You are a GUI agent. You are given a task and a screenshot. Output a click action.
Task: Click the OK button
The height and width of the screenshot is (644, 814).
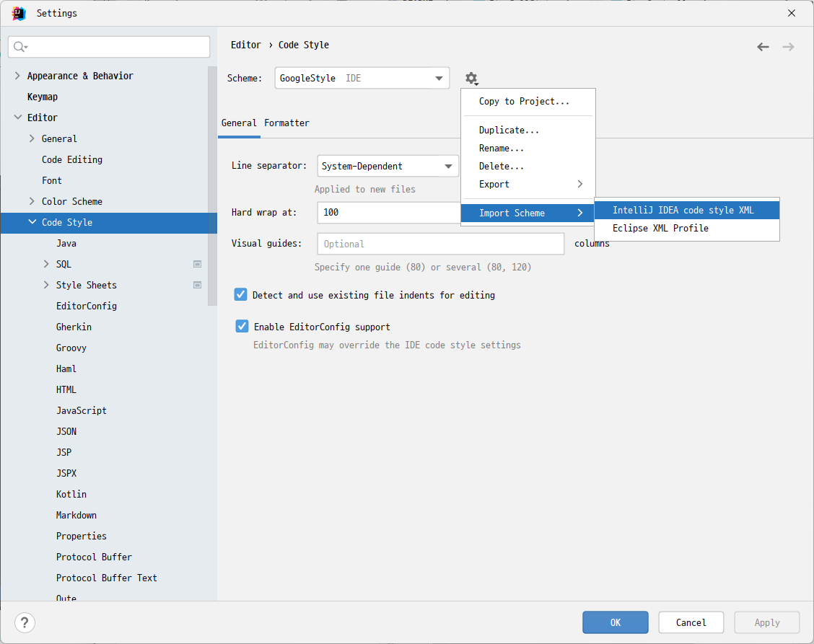pyautogui.click(x=615, y=622)
